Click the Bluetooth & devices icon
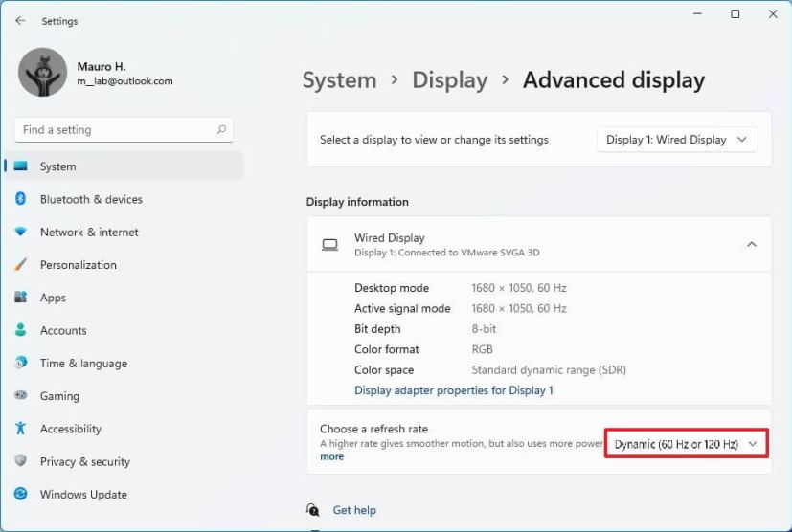 click(20, 199)
